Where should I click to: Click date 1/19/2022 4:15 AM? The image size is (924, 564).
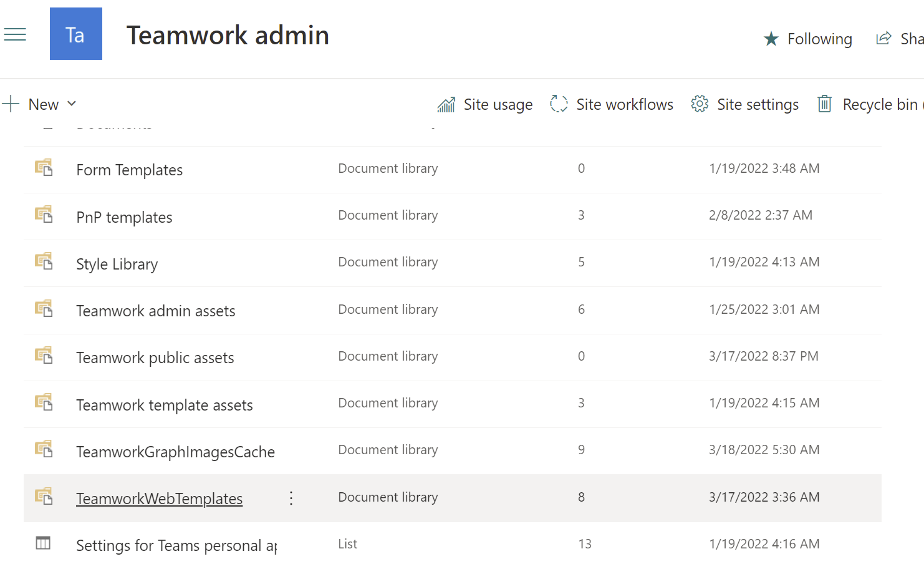(764, 403)
